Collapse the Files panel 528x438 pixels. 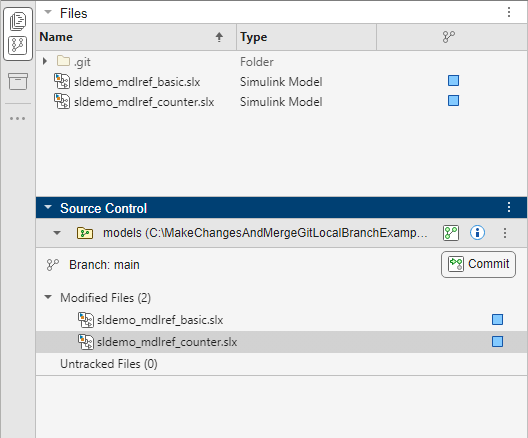point(48,12)
